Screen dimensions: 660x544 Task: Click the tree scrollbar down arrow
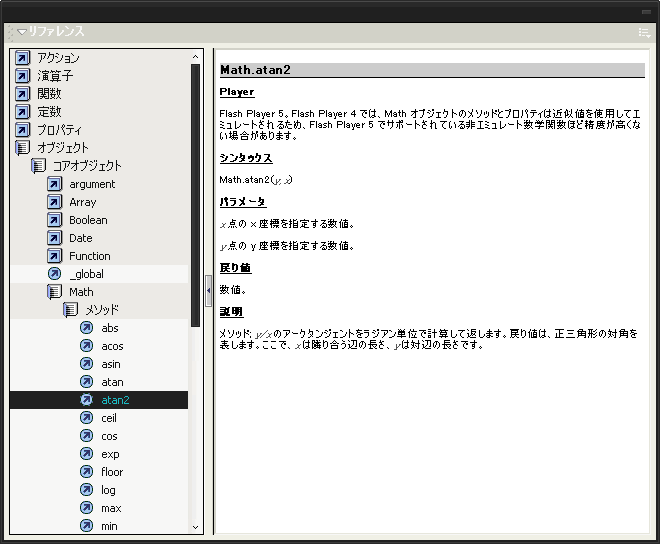coord(195,527)
